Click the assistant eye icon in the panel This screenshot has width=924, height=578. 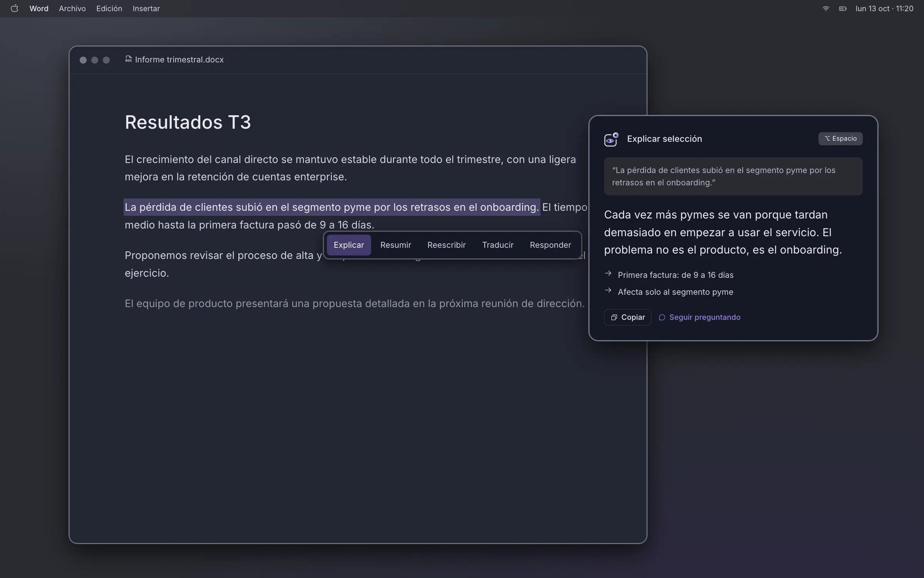point(611,139)
